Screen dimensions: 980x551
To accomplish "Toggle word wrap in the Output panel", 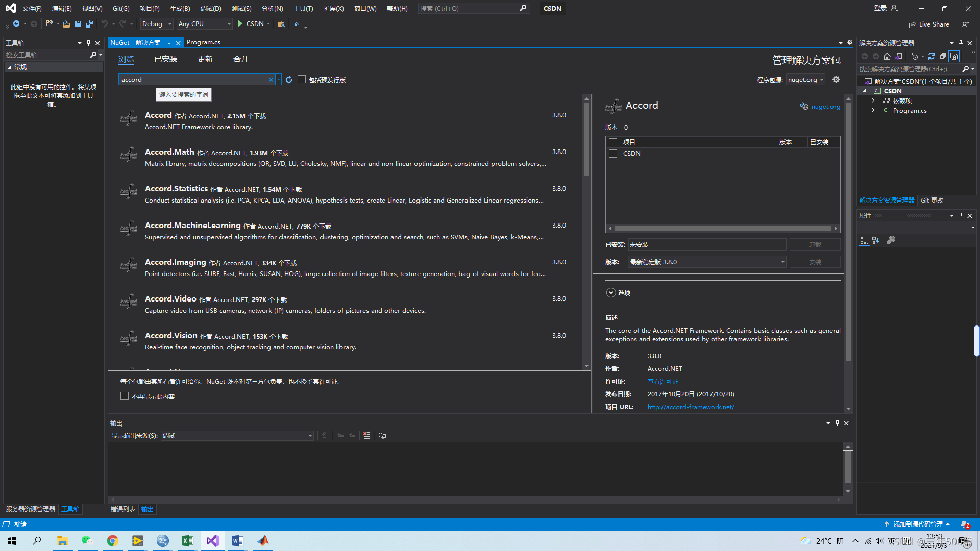I will point(382,436).
